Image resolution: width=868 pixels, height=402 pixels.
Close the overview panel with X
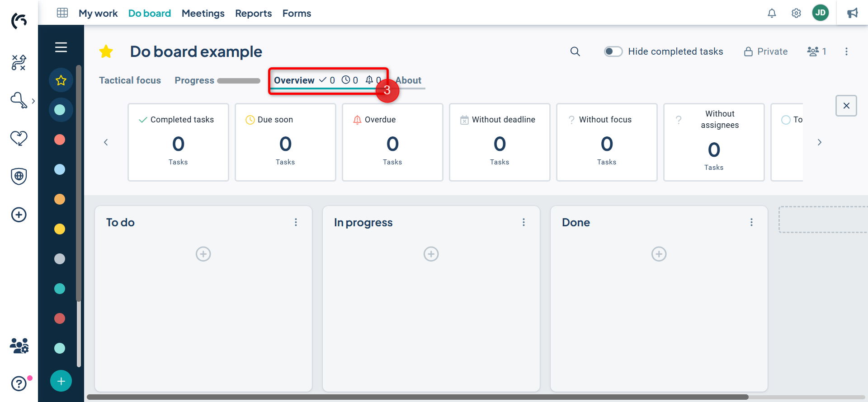click(846, 106)
